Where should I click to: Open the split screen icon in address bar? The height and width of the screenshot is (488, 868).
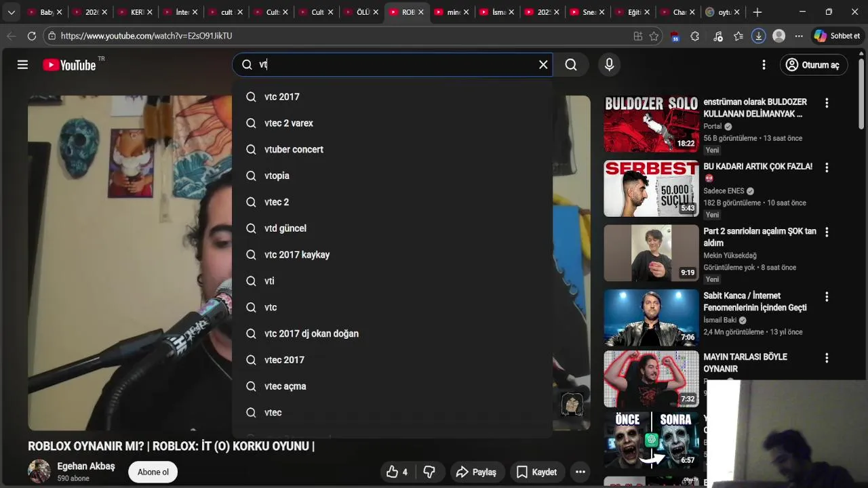click(x=637, y=36)
